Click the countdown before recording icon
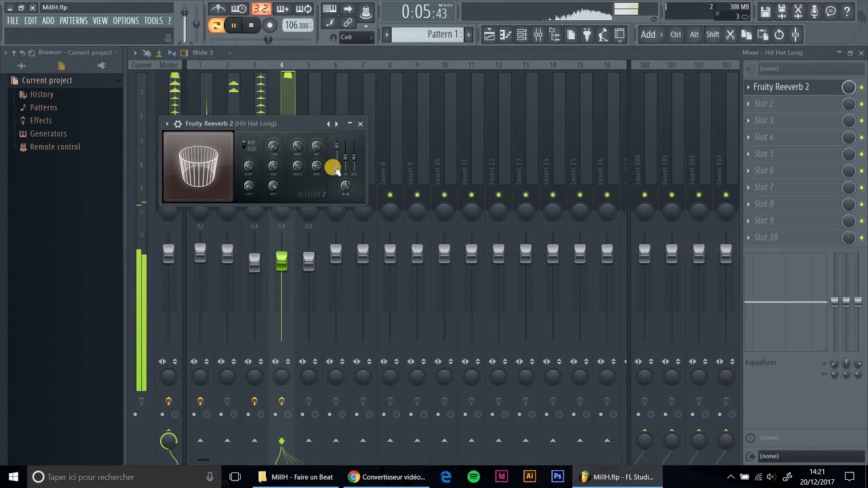 pos(260,9)
